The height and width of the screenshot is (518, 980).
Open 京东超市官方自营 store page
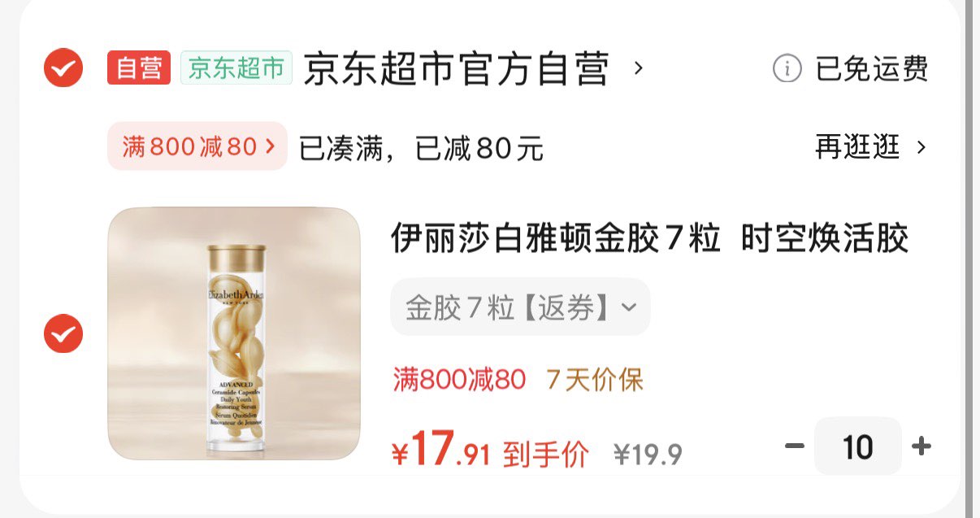[x=457, y=69]
